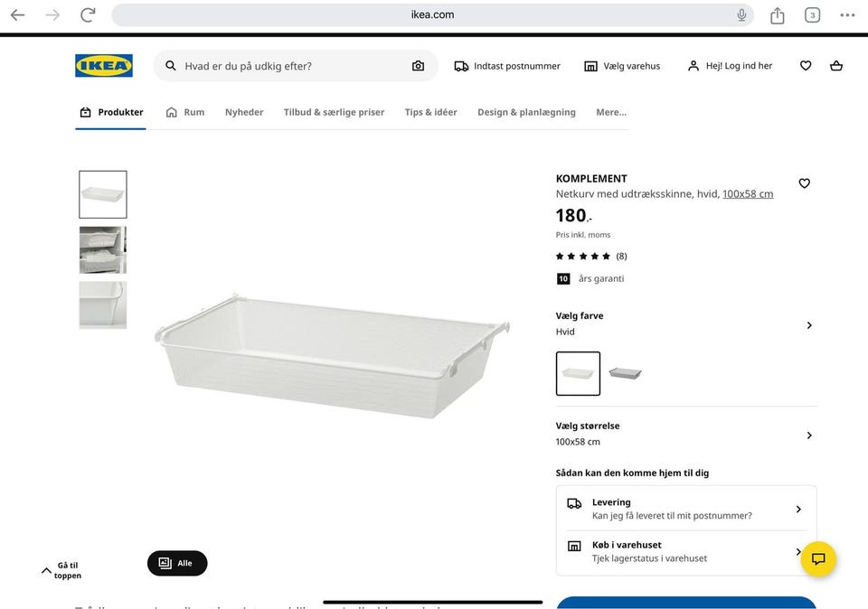Open the Rum menu tab

pyautogui.click(x=185, y=112)
